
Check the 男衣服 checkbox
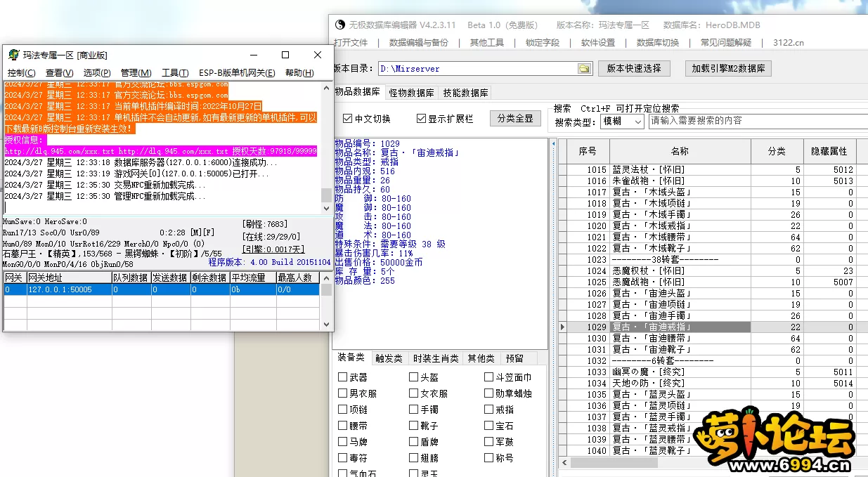point(342,393)
